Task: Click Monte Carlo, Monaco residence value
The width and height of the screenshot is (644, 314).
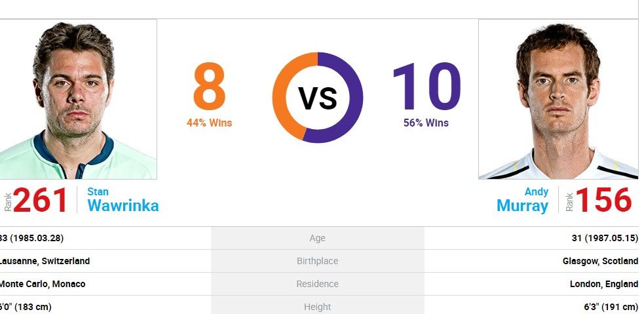Action: [x=43, y=284]
